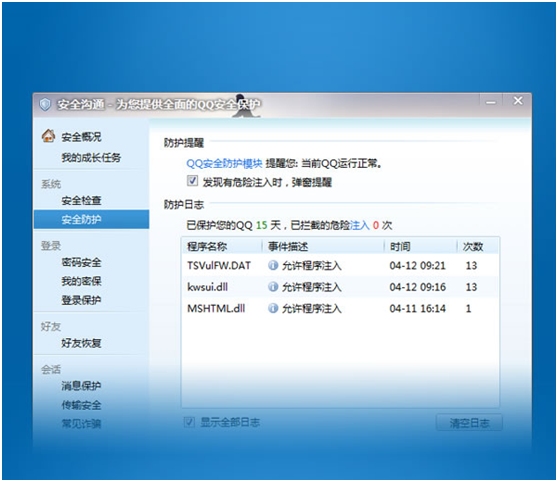Viewport: 558px width, 482px height.
Task: Click the home icon beside 安全概况
Action: click(x=48, y=136)
